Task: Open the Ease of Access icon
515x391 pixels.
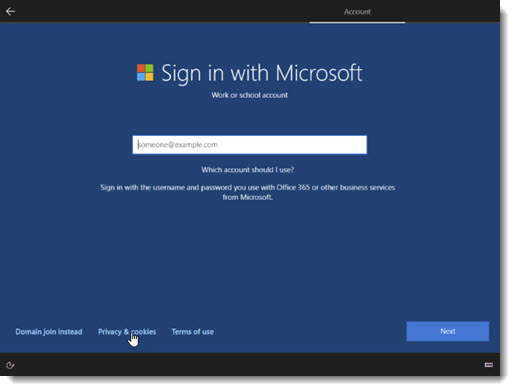Action: (x=10, y=365)
